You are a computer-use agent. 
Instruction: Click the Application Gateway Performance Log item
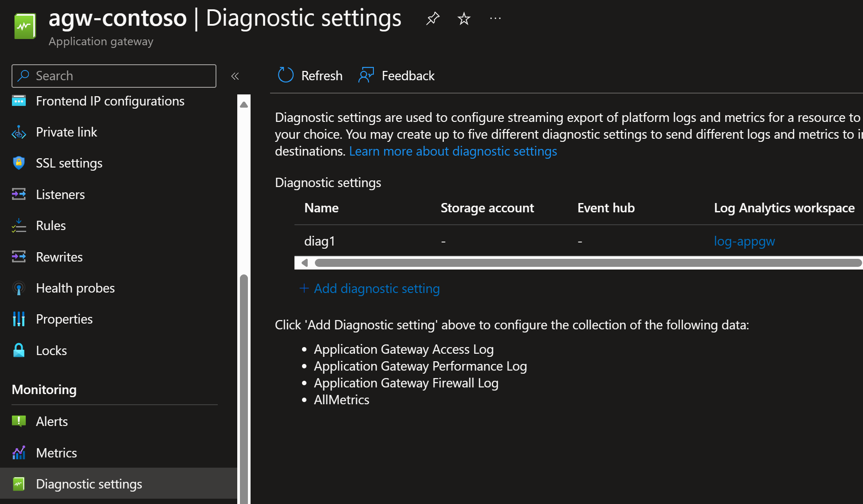[x=420, y=366]
